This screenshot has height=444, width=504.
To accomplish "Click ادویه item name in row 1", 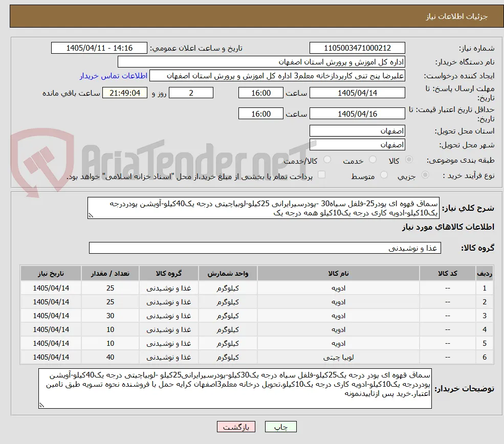I will point(338,288).
